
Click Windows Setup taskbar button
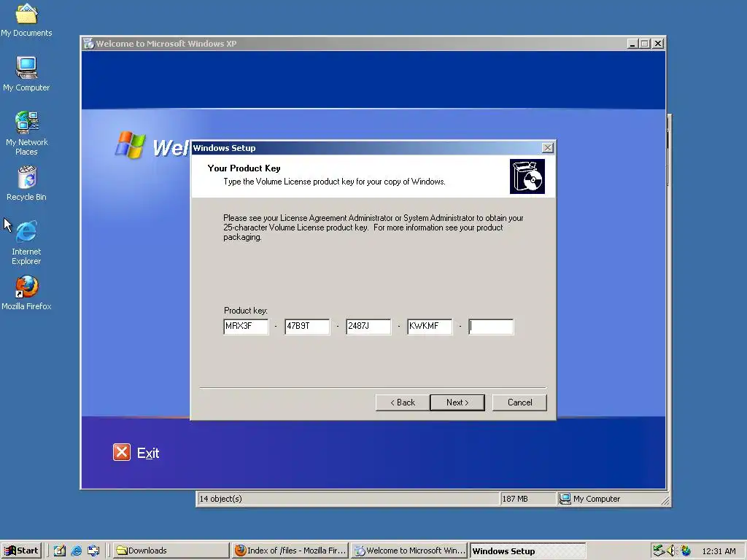pyautogui.click(x=528, y=551)
